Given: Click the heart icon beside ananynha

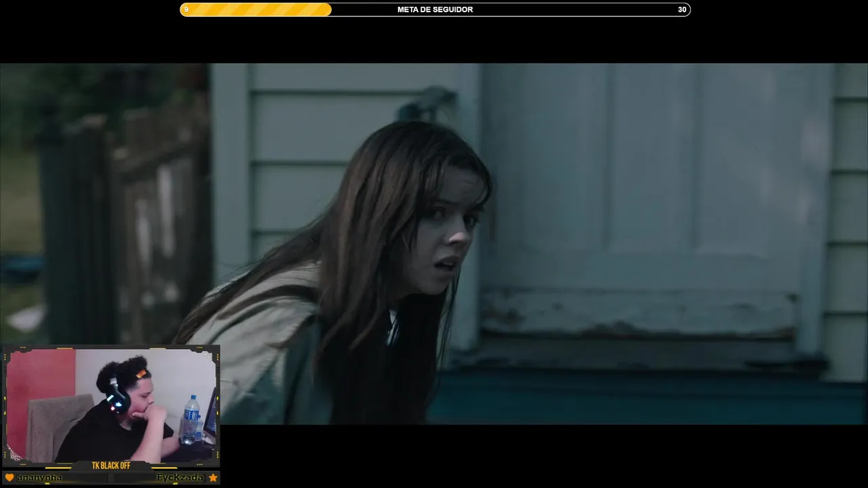Looking at the screenshot, I should coord(9,477).
